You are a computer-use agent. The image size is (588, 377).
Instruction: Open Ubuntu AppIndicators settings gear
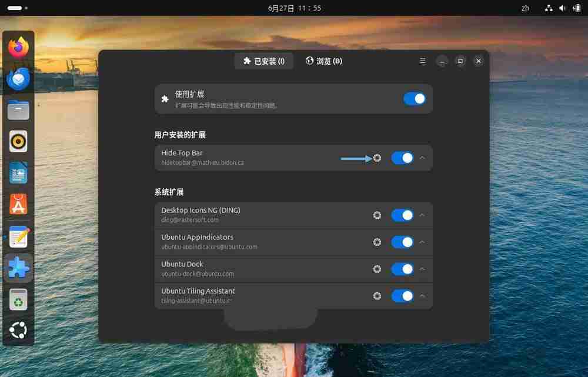377,242
